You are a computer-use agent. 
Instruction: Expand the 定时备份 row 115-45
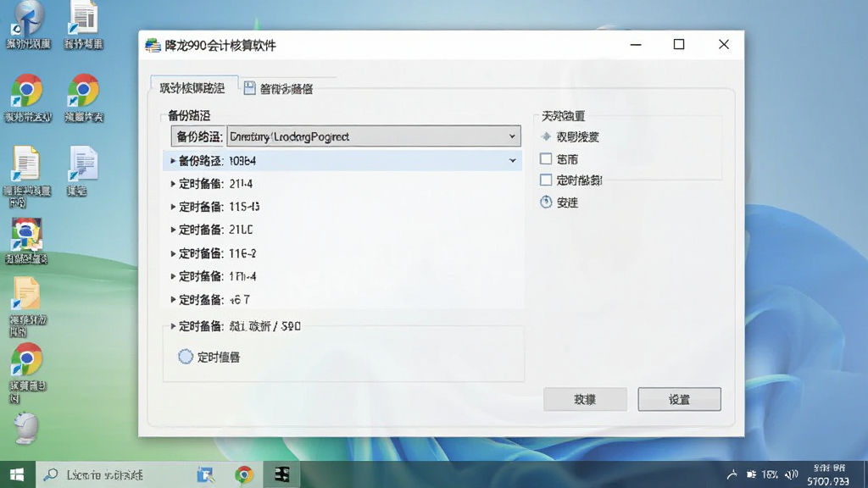(x=173, y=207)
